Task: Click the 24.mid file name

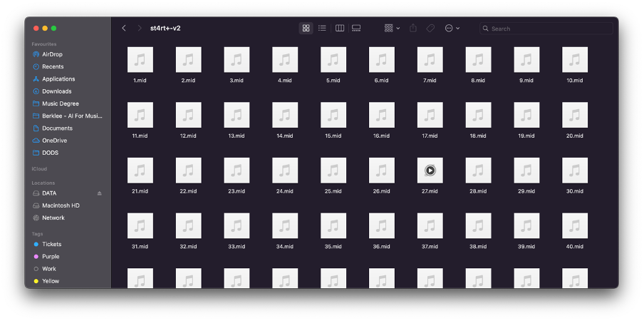Action: point(285,191)
